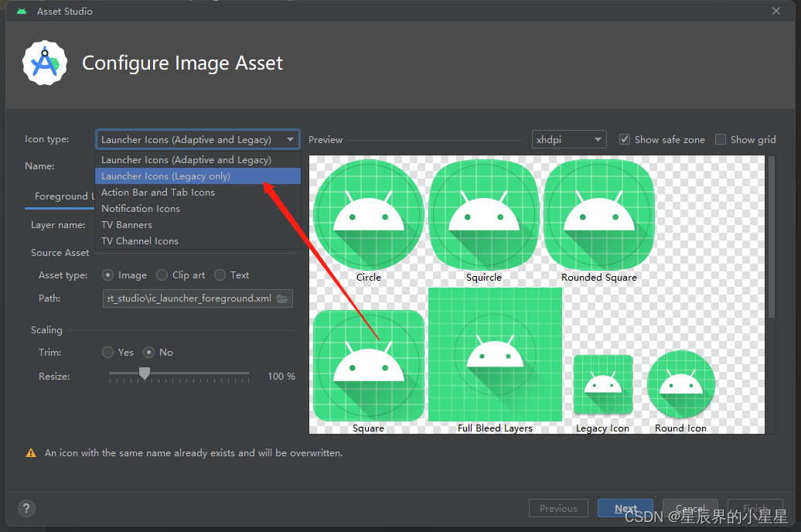Screen dimensions: 801x532
Task: Click the Previous button
Action: pos(558,509)
